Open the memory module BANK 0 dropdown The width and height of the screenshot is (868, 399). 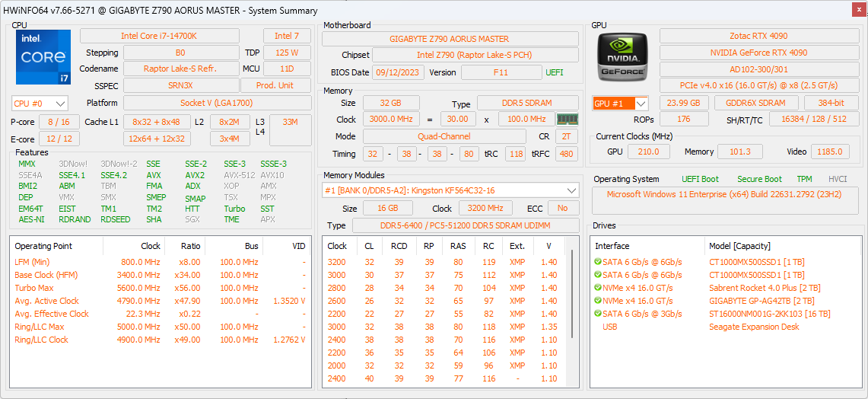click(x=450, y=190)
